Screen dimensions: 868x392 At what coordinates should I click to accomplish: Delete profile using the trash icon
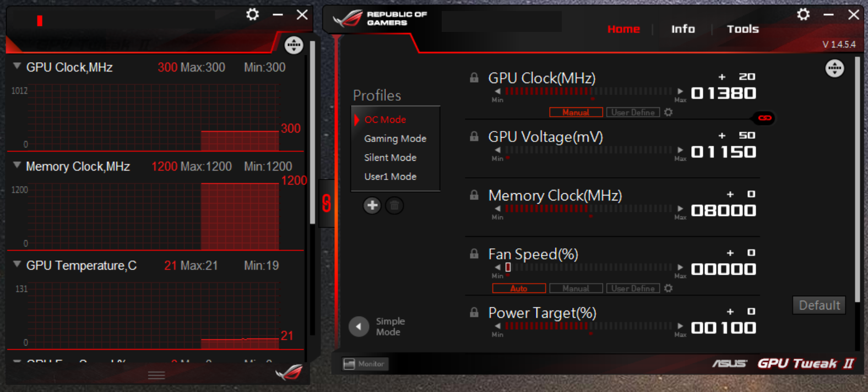[394, 205]
